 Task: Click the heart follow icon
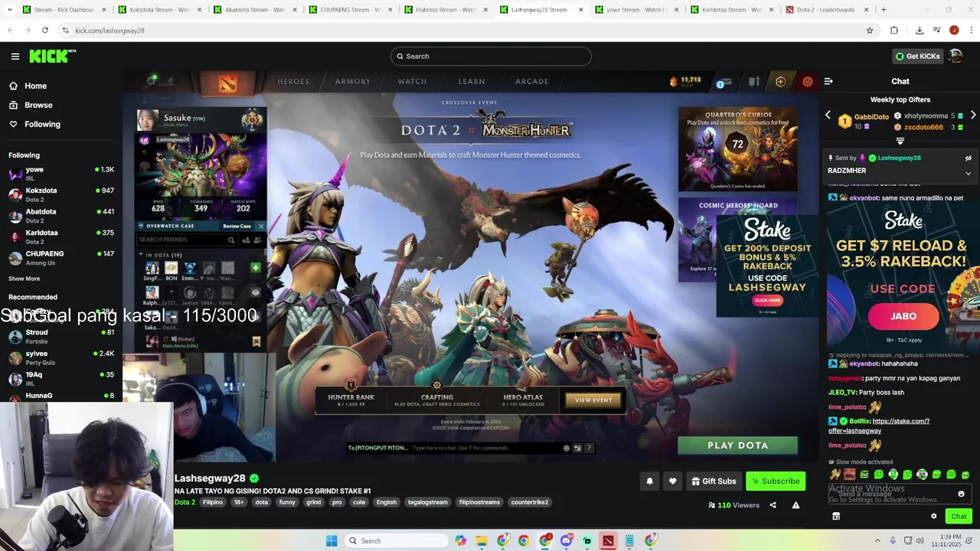pyautogui.click(x=673, y=481)
